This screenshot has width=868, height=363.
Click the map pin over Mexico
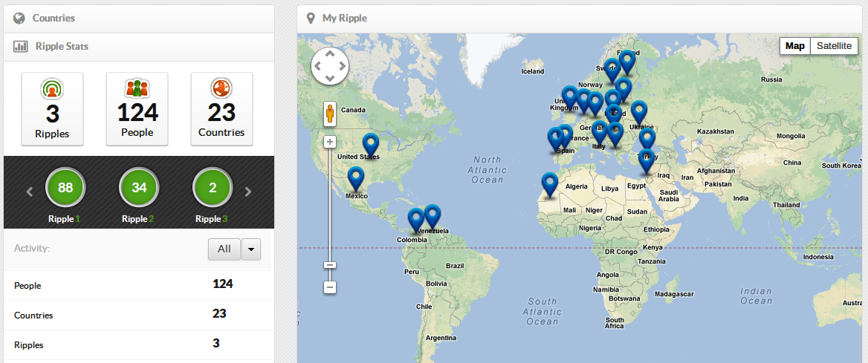[x=356, y=180]
